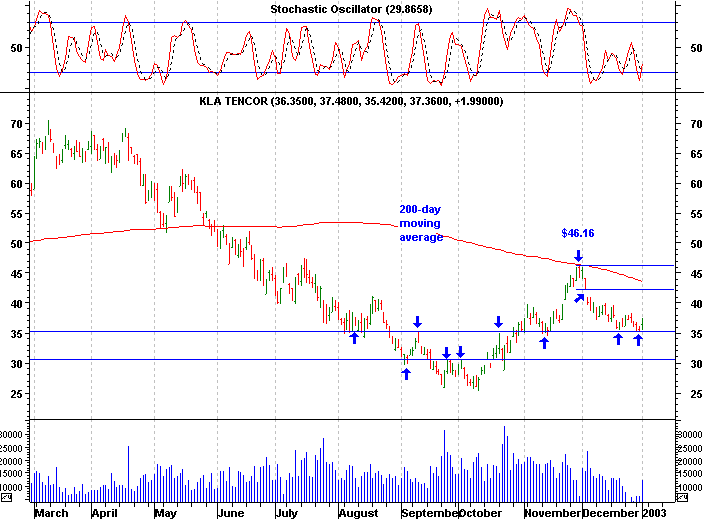Click the 65 label on the right price axis
Screen dimensions: 705x519
point(696,154)
